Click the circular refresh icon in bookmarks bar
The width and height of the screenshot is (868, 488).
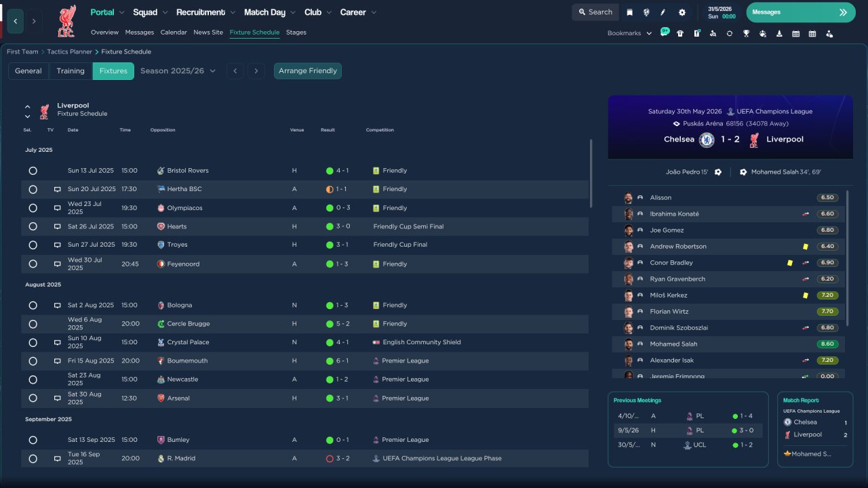(x=730, y=33)
